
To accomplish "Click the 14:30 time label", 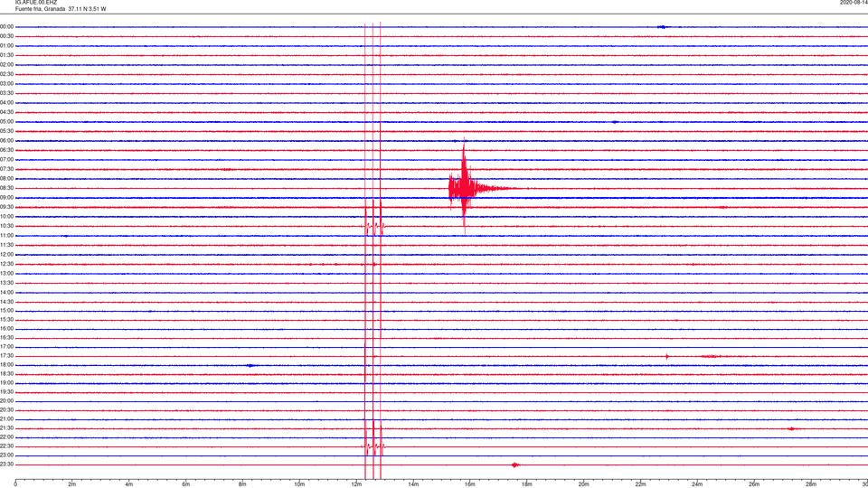I will (x=6, y=302).
